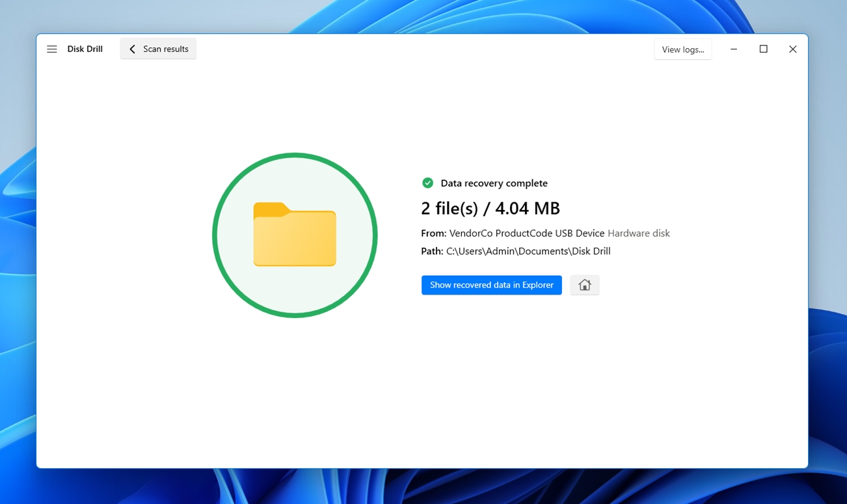Minimize the Disk Drill window
Screen dimensions: 847x504
click(x=733, y=49)
